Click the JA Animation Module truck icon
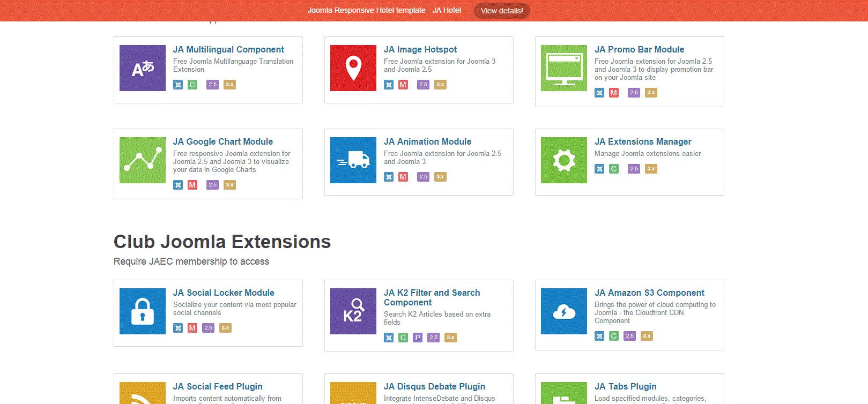This screenshot has width=868, height=404. point(353,160)
